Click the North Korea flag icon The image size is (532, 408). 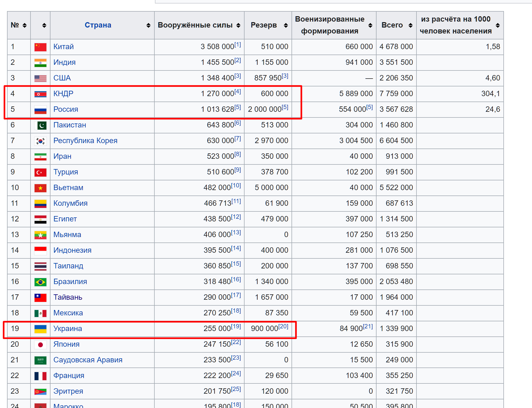click(x=40, y=94)
